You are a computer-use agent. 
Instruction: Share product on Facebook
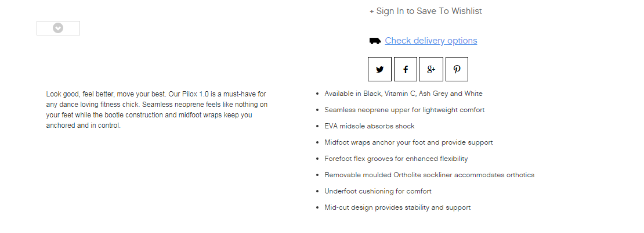tap(406, 69)
